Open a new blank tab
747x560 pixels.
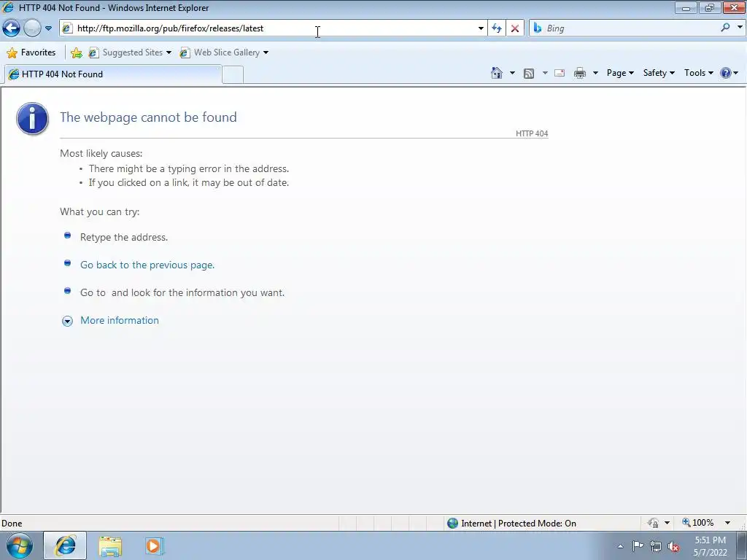point(233,75)
